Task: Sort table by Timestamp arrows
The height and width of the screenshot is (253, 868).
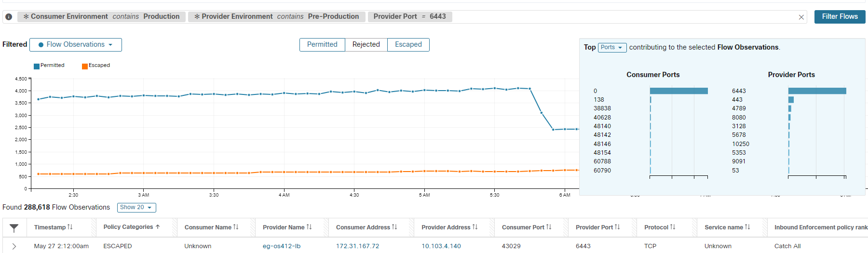Action: point(70,227)
